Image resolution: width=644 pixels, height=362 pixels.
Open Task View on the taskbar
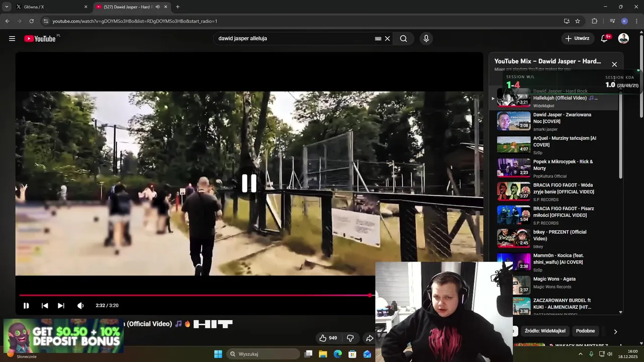308,354
